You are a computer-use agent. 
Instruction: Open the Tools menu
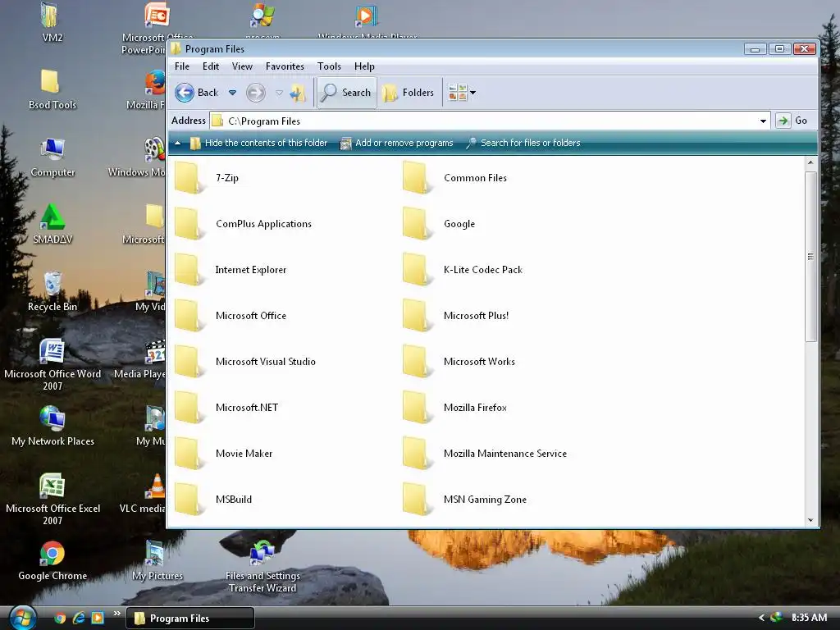click(x=329, y=66)
